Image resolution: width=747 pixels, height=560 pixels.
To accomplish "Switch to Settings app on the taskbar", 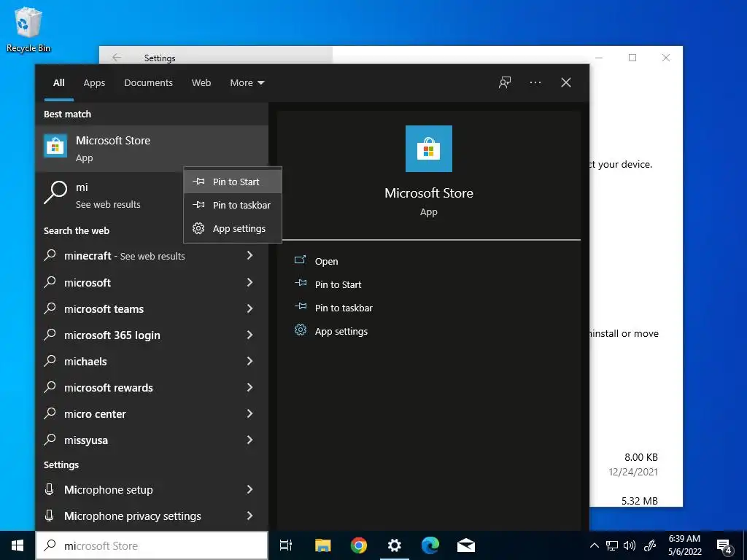I will point(395,545).
